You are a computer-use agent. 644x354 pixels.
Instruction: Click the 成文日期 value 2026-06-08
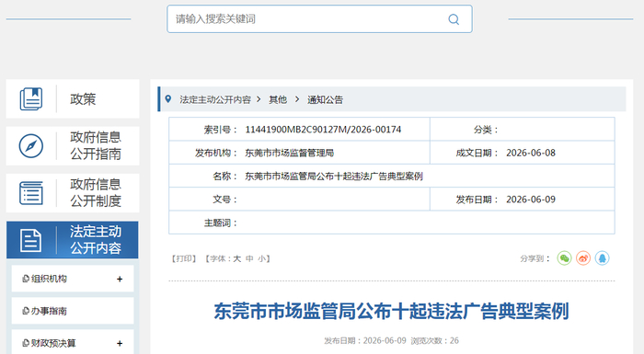531,154
